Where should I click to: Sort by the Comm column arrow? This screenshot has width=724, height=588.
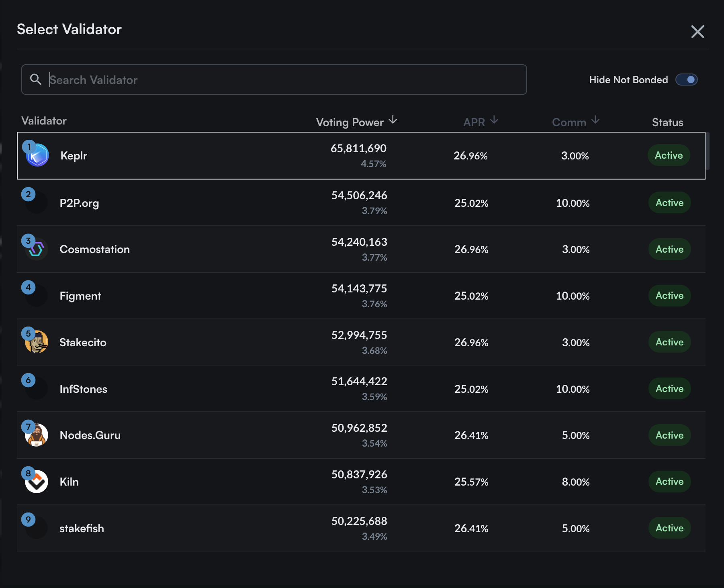pos(596,120)
